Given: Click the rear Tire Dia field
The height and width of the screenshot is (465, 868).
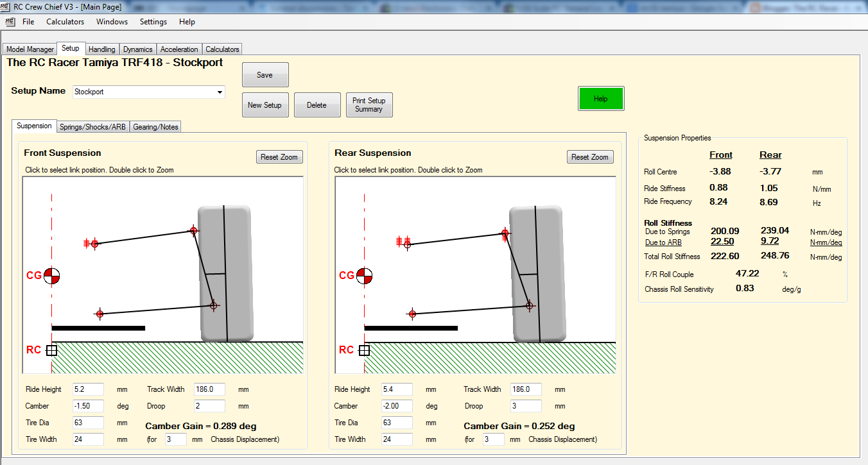Looking at the screenshot, I should click(397, 423).
